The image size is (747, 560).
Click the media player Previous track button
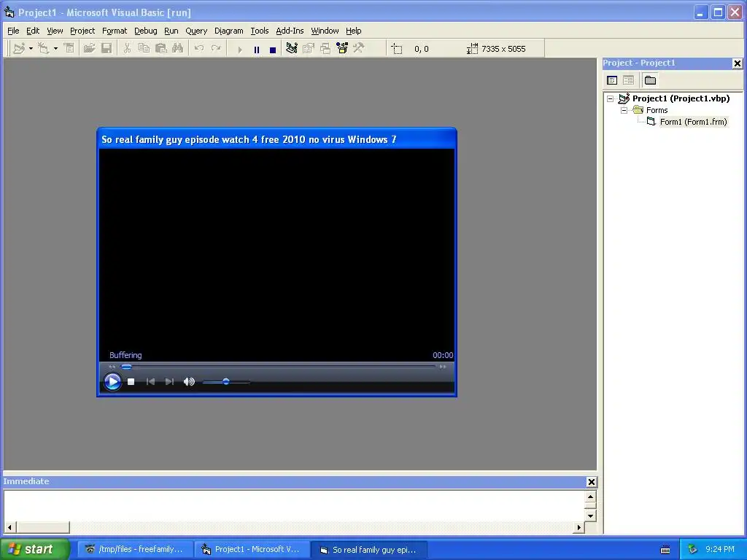(150, 381)
